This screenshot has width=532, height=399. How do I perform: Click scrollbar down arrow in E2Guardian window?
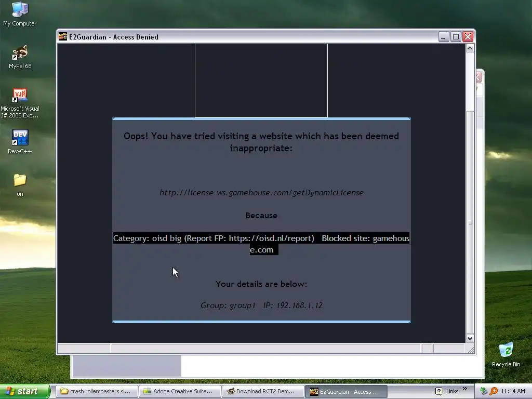(470, 338)
